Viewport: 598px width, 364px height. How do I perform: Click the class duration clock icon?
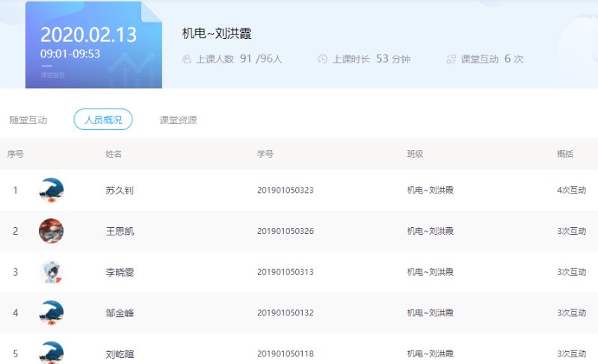(x=323, y=59)
